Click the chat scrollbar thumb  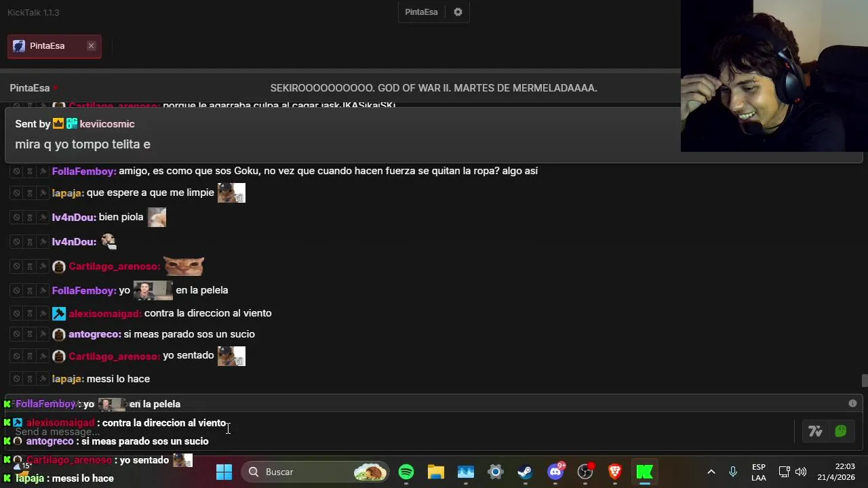click(864, 380)
